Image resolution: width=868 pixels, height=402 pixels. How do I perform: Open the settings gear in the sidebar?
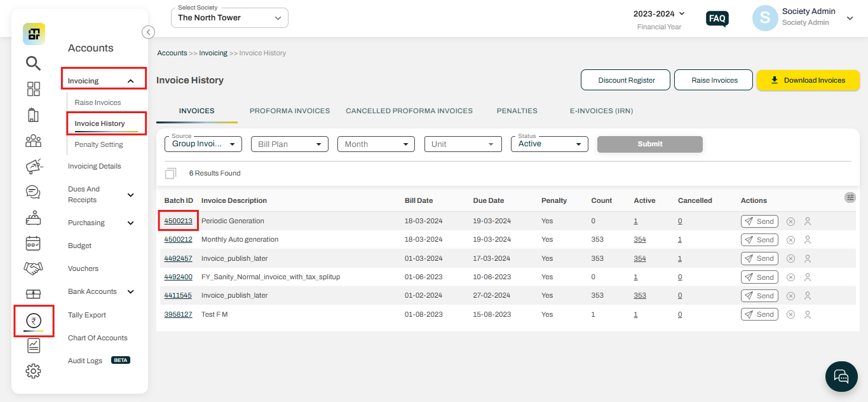tap(34, 371)
